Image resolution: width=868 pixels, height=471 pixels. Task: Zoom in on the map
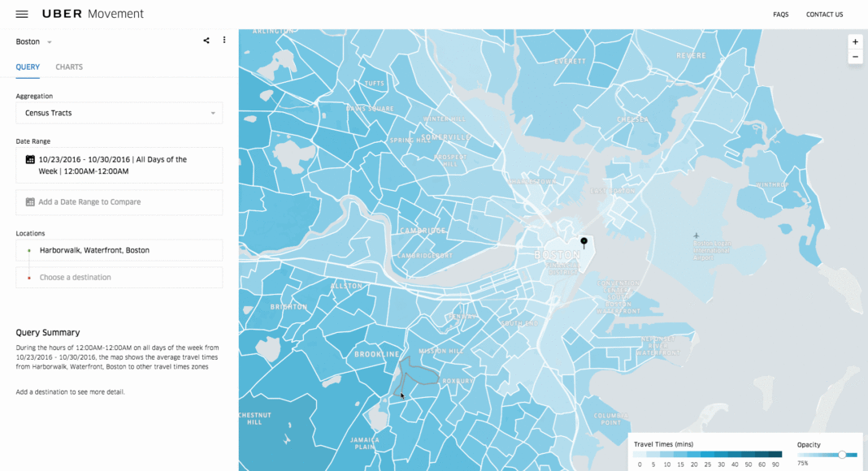point(855,41)
